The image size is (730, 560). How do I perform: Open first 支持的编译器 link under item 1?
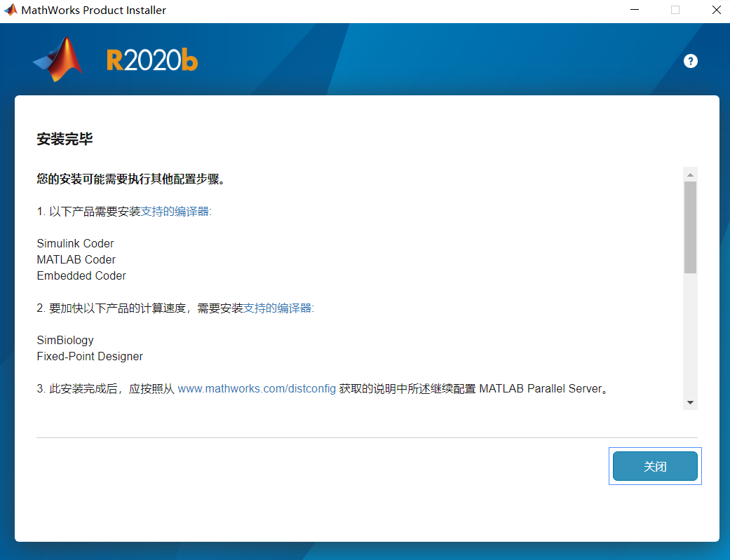click(176, 212)
